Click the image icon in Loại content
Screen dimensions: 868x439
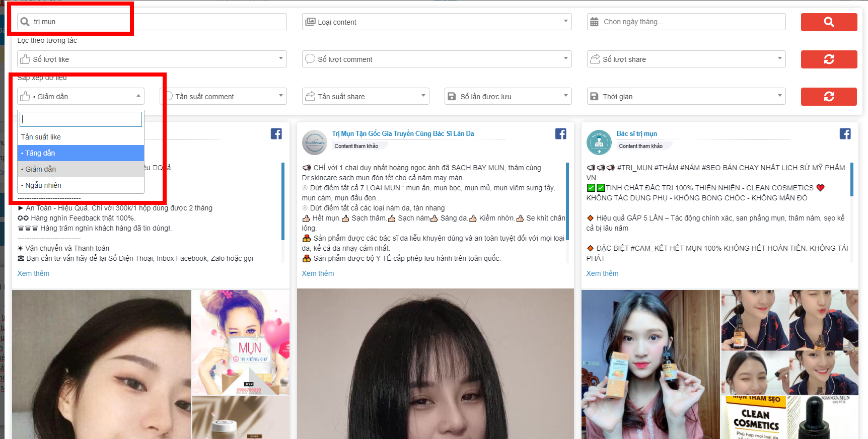point(310,22)
